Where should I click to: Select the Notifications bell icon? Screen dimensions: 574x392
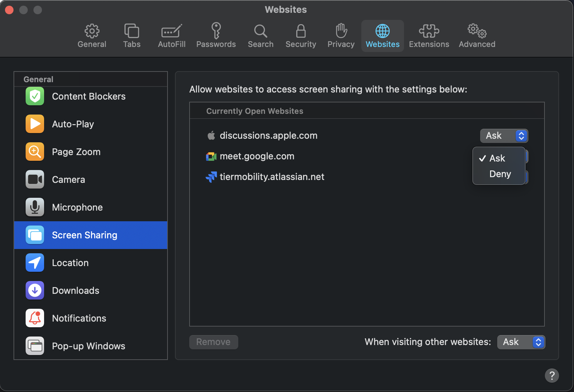(35, 318)
